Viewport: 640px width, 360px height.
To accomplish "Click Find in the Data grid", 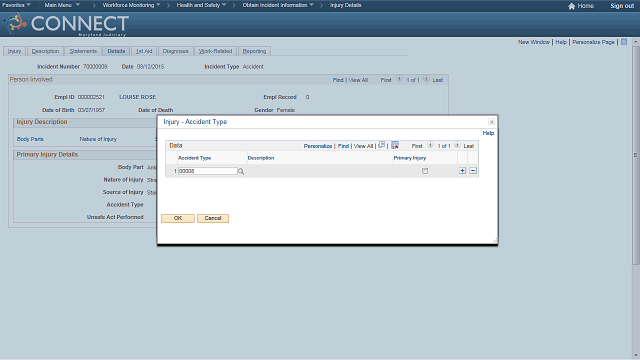I will pos(343,146).
